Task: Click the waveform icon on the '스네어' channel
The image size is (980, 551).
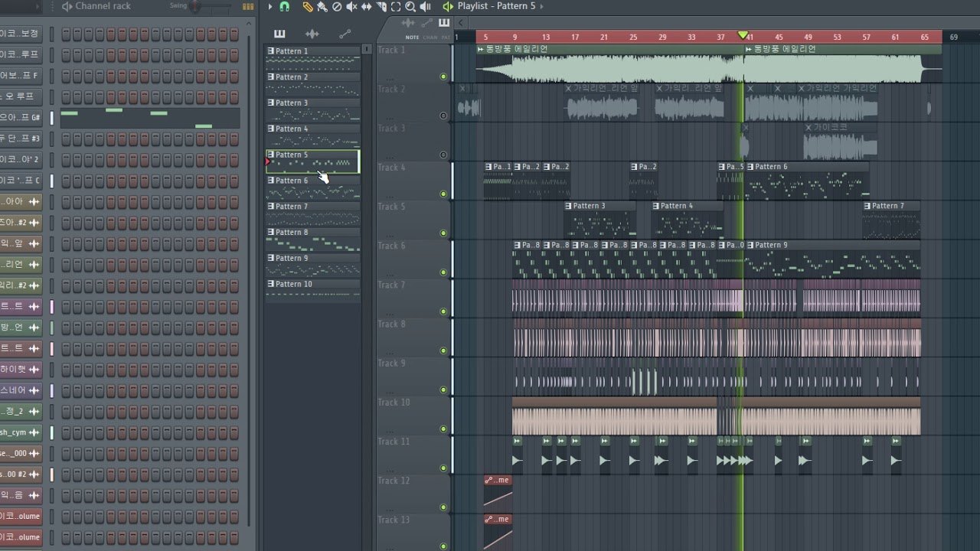Action: coord(33,390)
